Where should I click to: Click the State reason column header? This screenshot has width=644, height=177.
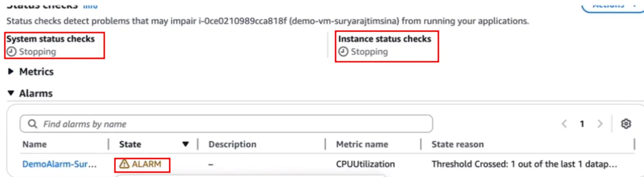tap(458, 144)
